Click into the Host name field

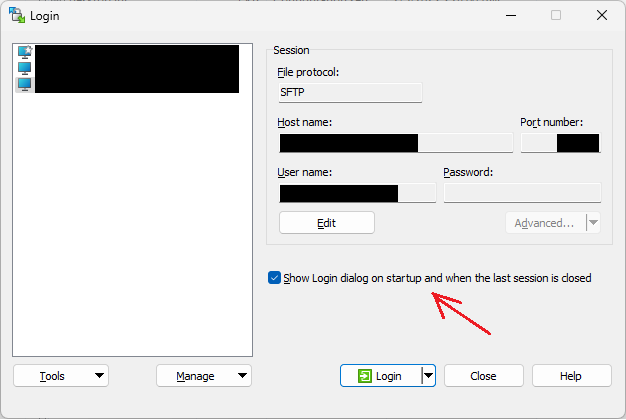click(395, 143)
